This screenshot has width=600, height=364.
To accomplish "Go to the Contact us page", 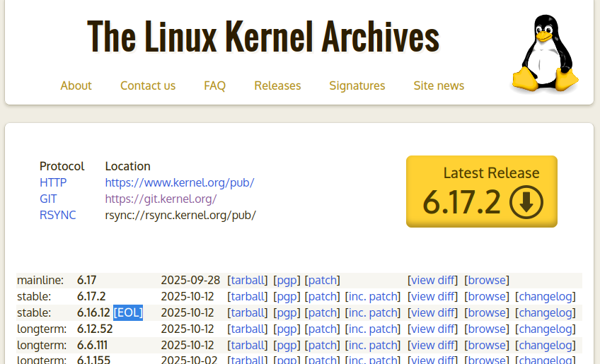I will 148,86.
